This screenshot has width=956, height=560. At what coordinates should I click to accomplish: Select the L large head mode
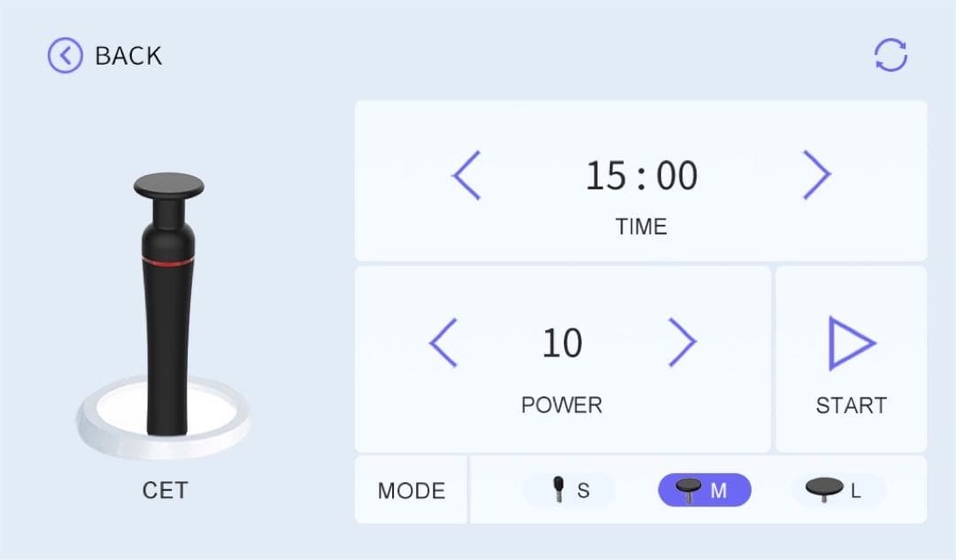click(837, 490)
